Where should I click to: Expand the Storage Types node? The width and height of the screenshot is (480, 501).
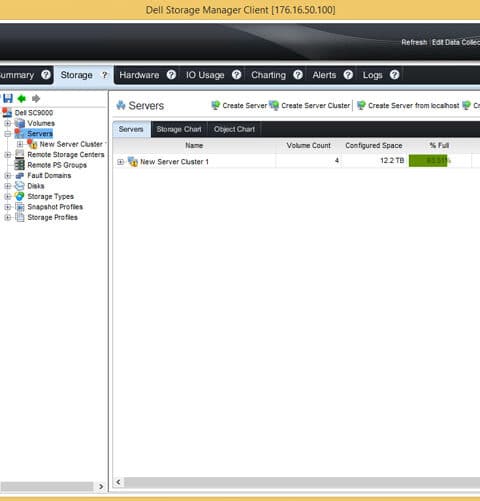(x=8, y=196)
